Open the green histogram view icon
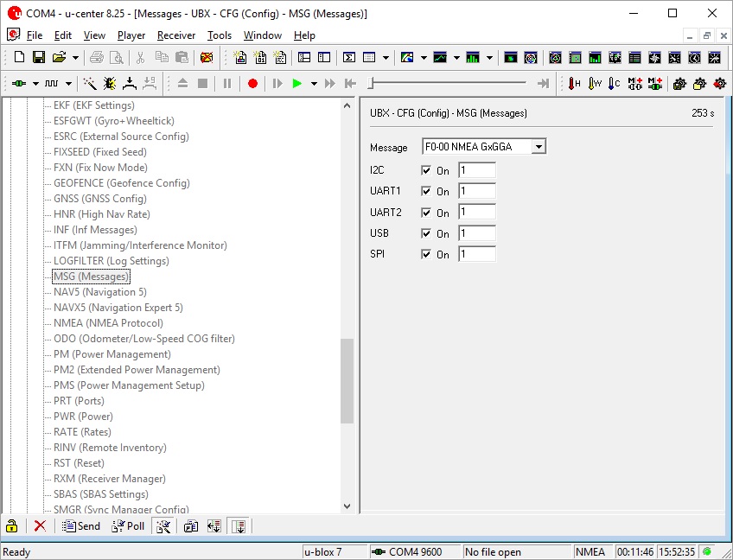The height and width of the screenshot is (560, 733). click(473, 58)
